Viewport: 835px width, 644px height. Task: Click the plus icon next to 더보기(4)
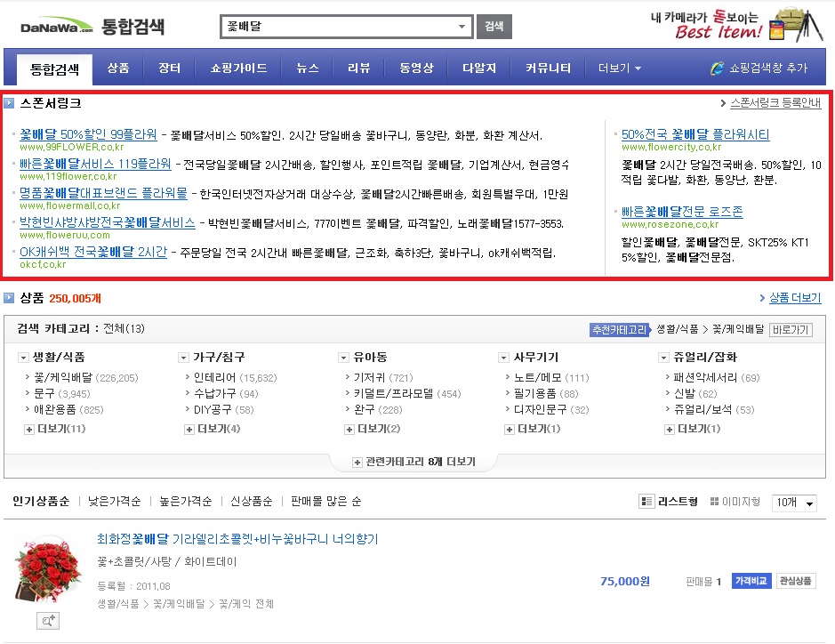click(189, 430)
